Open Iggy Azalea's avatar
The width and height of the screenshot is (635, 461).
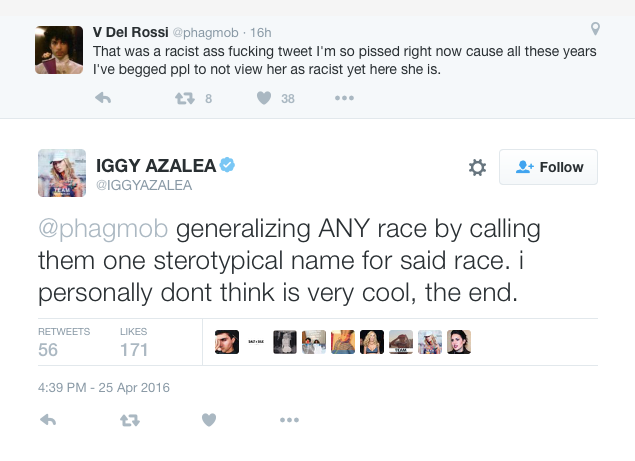[62, 172]
